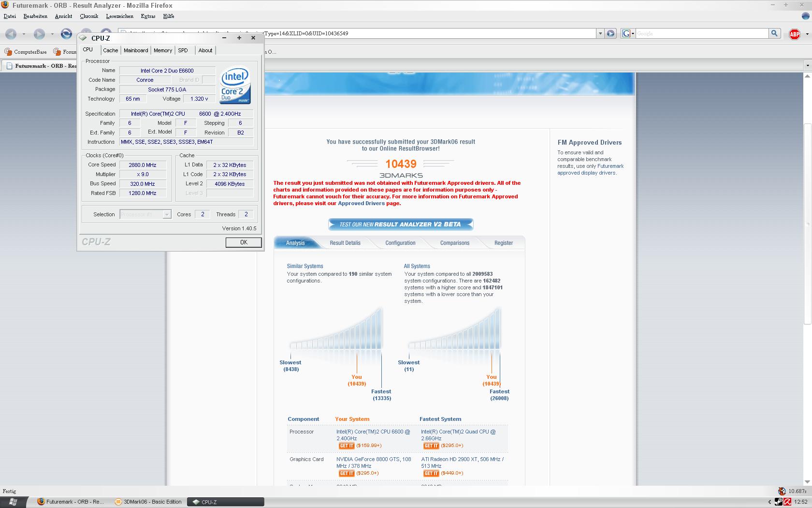812x508 pixels.
Task: Click the Firefox forward arrow button
Action: tap(39, 34)
